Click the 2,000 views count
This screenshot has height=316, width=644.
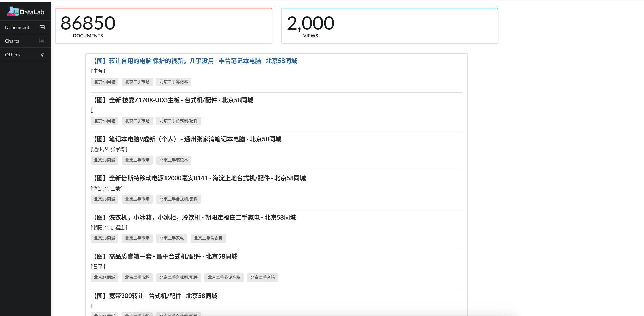pyautogui.click(x=311, y=23)
